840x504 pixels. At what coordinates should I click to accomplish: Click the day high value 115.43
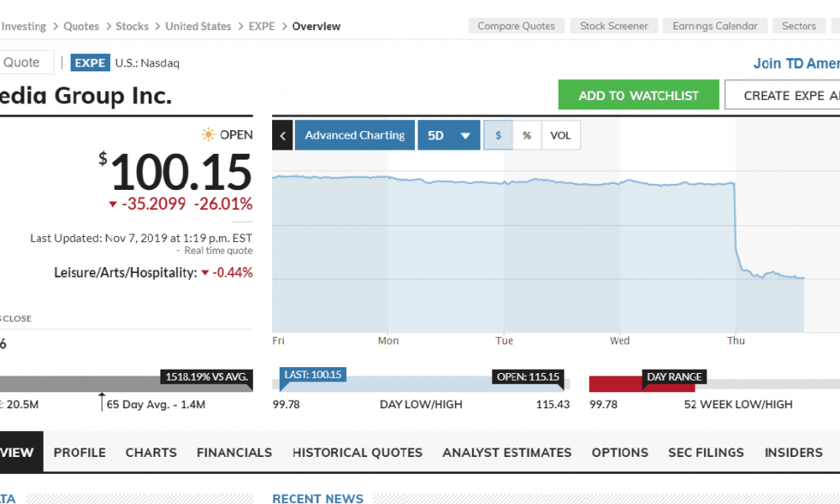point(553,404)
